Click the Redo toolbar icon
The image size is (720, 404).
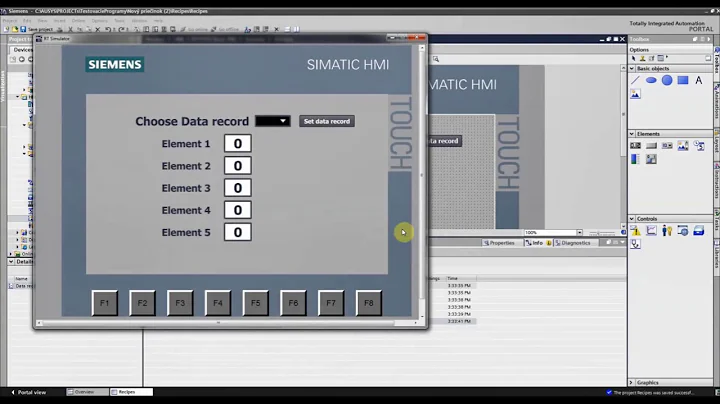121,29
